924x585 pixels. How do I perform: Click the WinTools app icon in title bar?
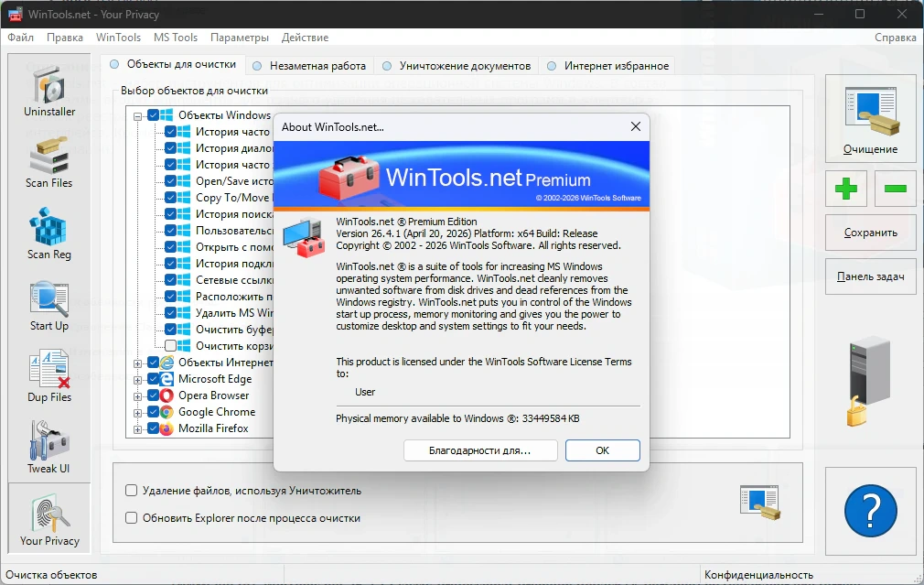tap(15, 14)
